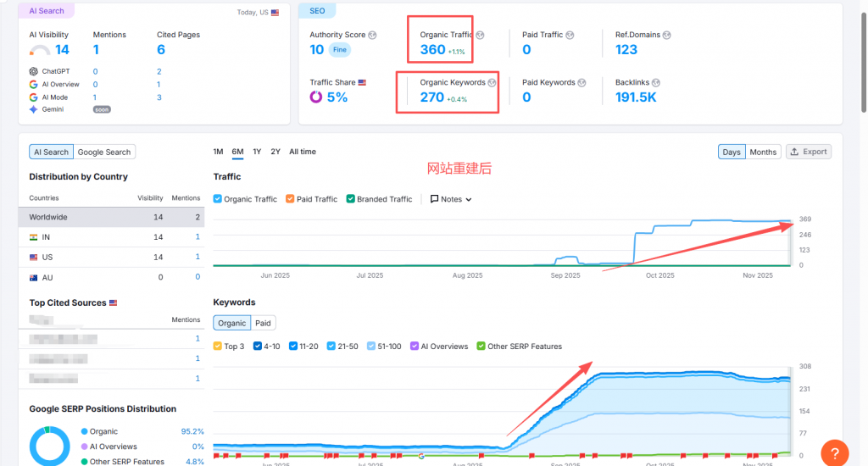Switch chart view to Months
This screenshot has height=466, width=868.
(762, 152)
